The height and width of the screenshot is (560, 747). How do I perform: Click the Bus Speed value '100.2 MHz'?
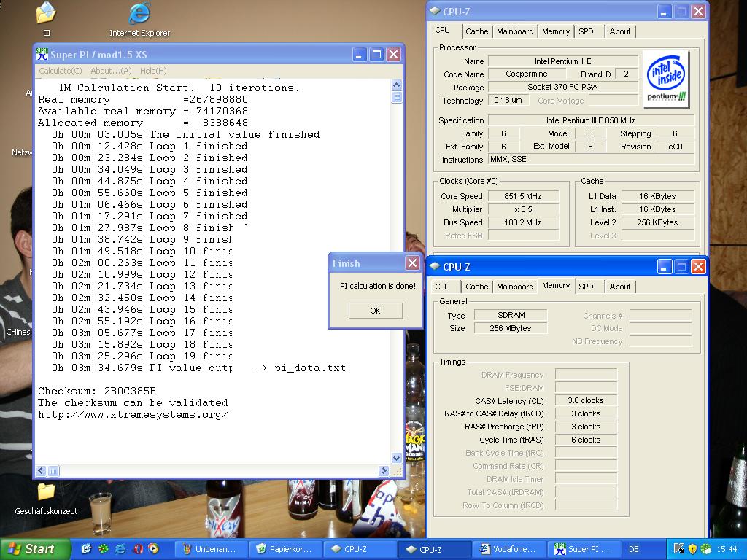(523, 222)
